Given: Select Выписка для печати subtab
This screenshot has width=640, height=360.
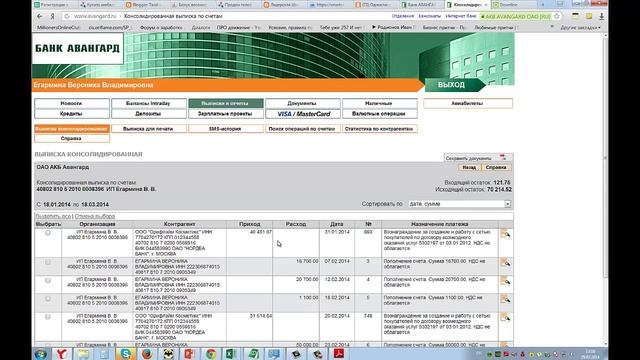Looking at the screenshot, I should 148,129.
